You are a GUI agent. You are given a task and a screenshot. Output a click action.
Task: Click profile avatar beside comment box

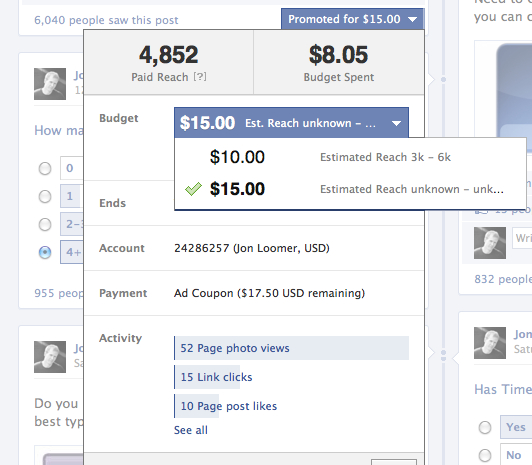point(490,243)
